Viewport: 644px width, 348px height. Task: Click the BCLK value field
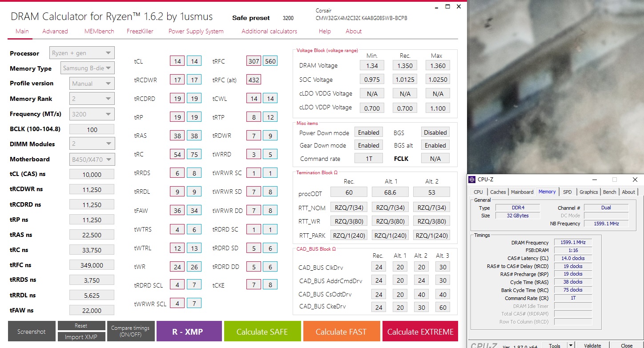pos(92,129)
